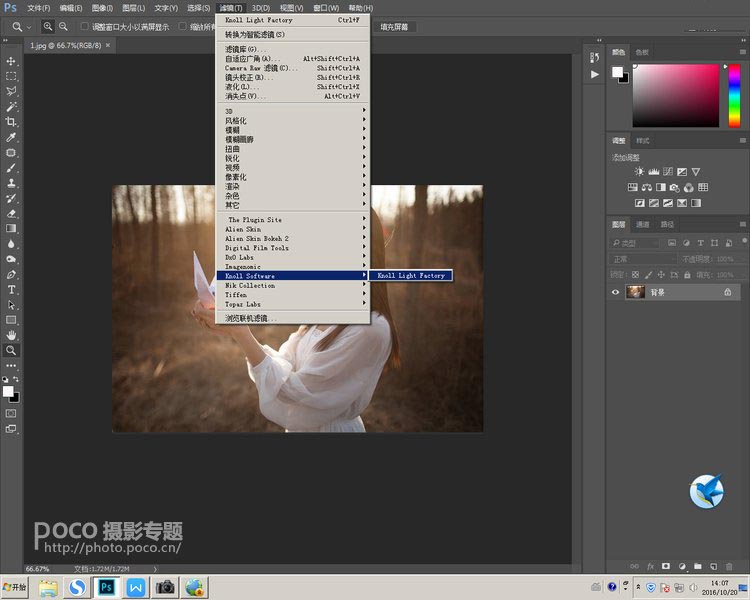Click the hue spectrum slider
This screenshot has width=750, height=600.
coord(734,95)
